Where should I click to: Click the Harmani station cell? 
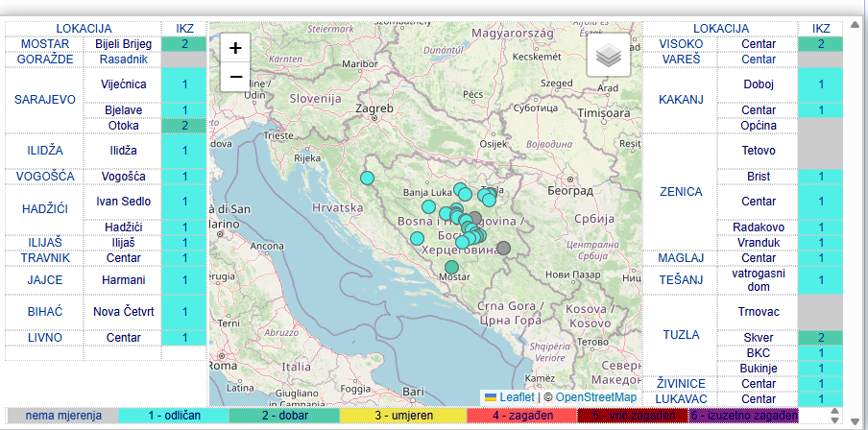pyautogui.click(x=122, y=280)
